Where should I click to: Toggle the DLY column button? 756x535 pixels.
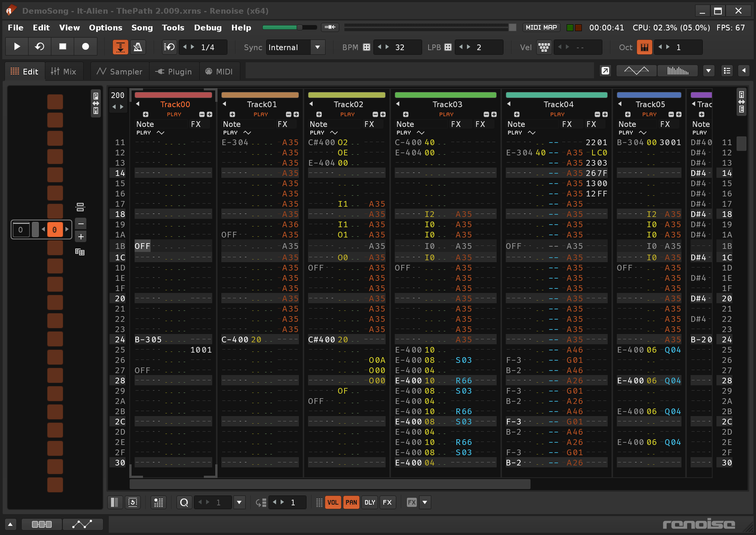(x=370, y=502)
